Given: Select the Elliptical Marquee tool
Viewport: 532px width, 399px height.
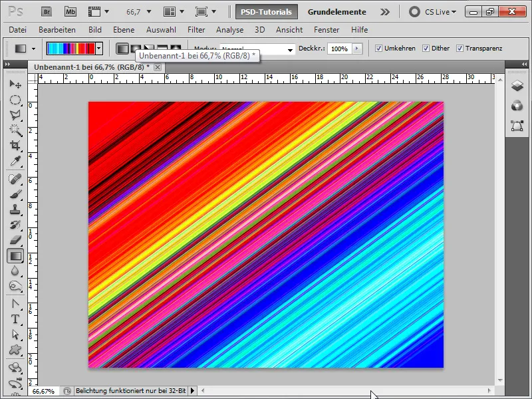Looking at the screenshot, I should pyautogui.click(x=15, y=100).
